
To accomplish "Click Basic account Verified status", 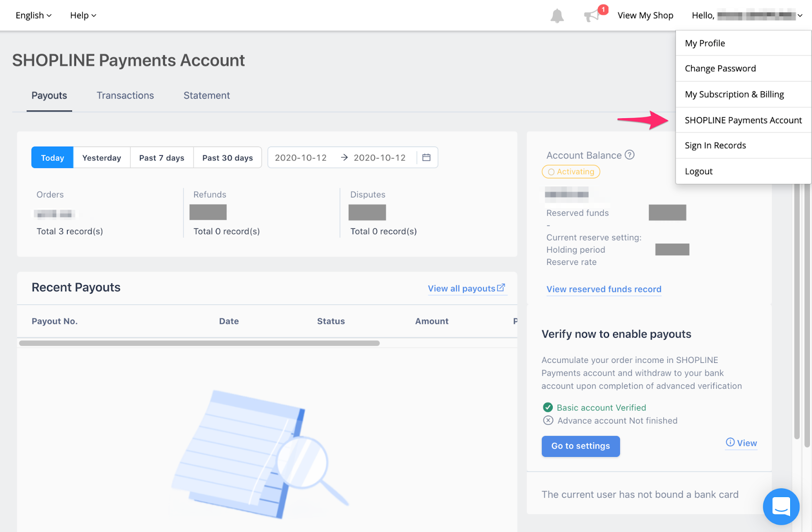I will pos(595,408).
